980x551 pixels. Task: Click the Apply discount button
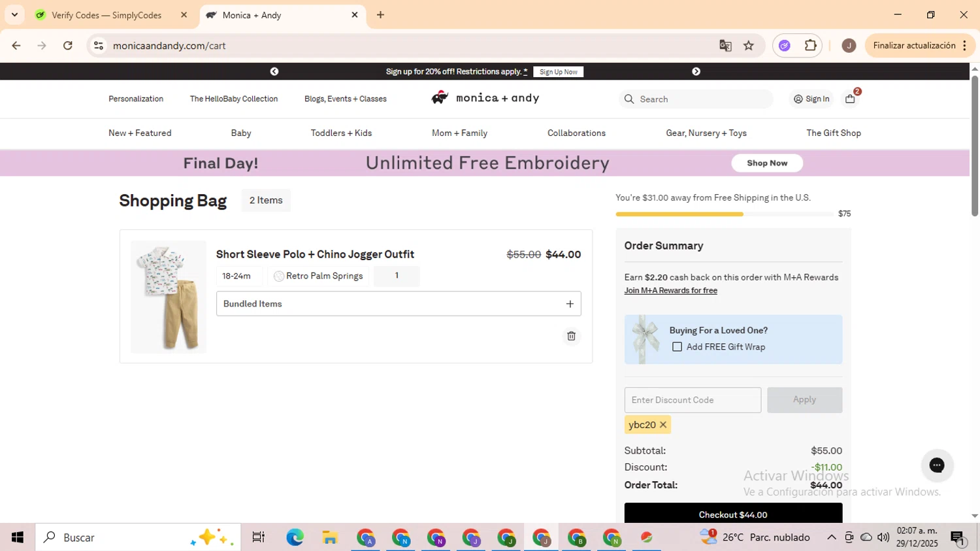point(804,400)
